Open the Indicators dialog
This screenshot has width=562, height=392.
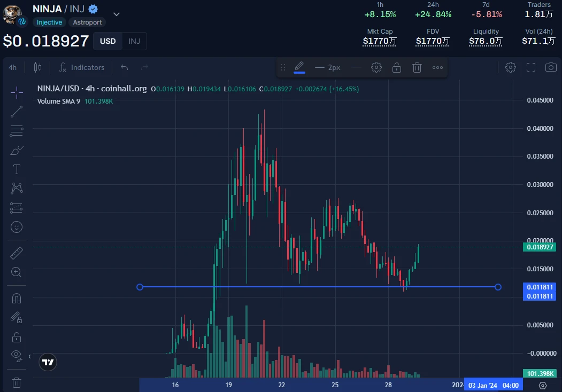[82, 67]
